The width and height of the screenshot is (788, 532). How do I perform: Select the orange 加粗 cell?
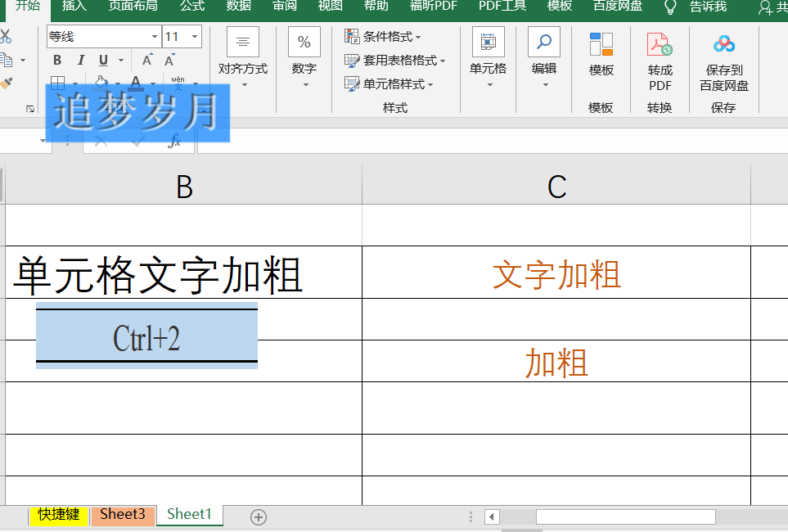click(x=556, y=362)
